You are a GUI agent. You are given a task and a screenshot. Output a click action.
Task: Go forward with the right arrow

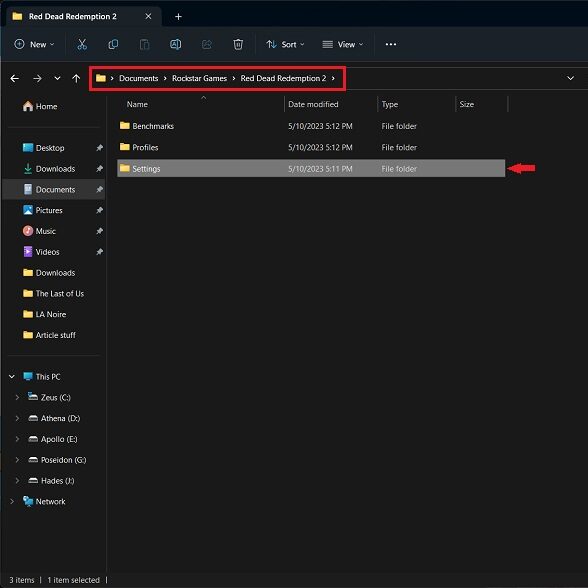coord(37,78)
